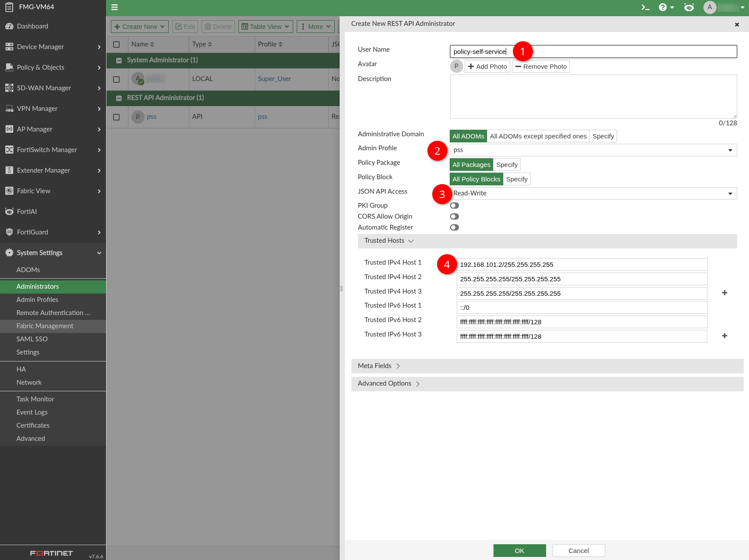Open the FortiAI assistant icon in top bar
Screen dimensions: 749x560
(689, 7)
